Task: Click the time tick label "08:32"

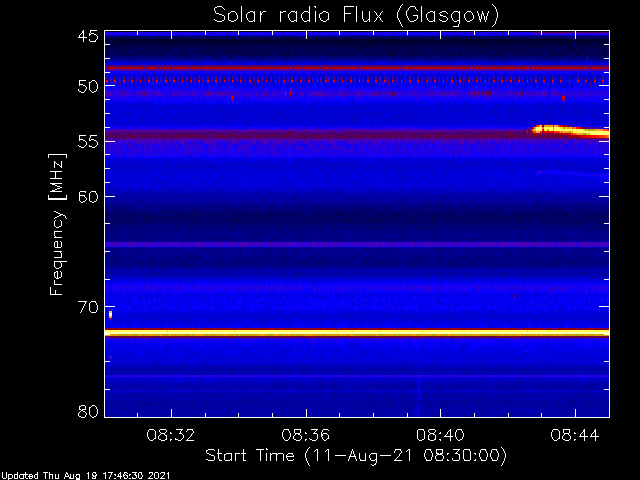Action: tap(171, 435)
